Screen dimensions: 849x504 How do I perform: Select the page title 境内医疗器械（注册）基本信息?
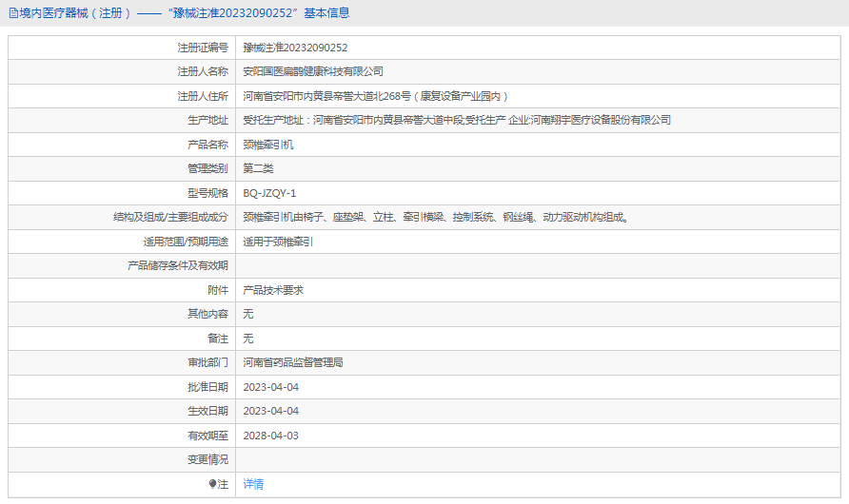pyautogui.click(x=179, y=13)
